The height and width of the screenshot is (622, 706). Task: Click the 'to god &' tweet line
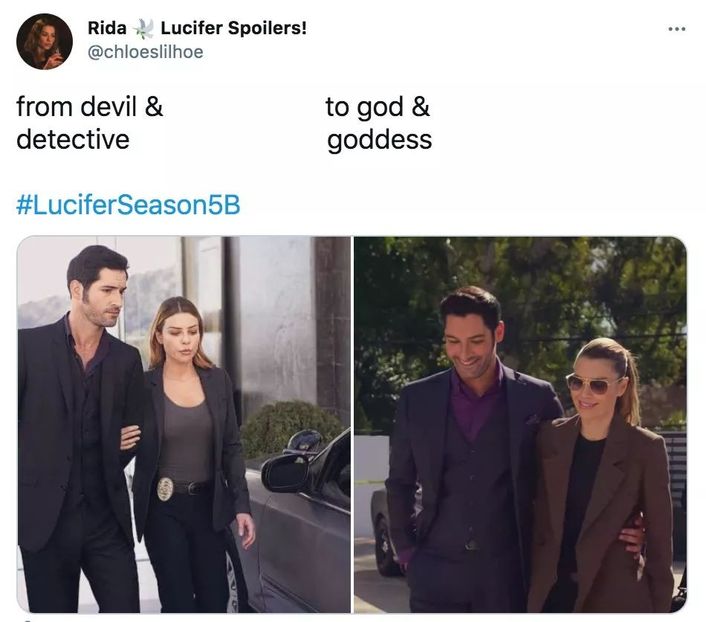(x=377, y=107)
